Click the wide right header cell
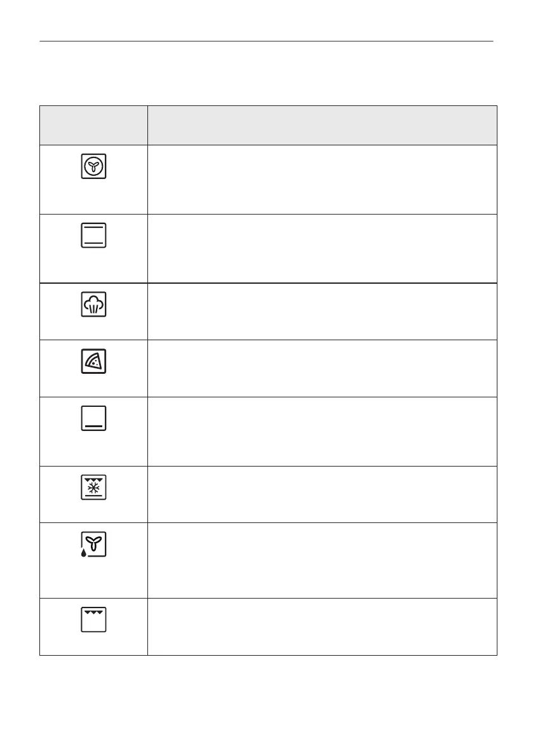This screenshot has height=756, width=533. pos(321,125)
